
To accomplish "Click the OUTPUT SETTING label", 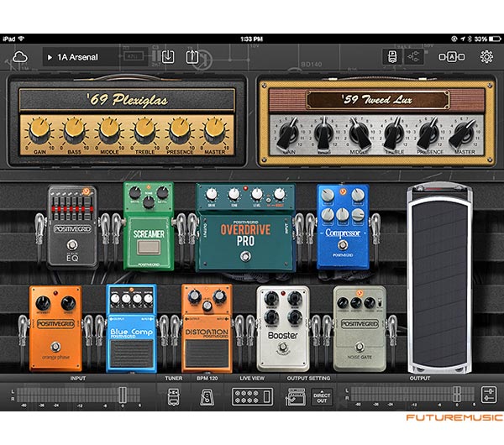I will tap(308, 378).
